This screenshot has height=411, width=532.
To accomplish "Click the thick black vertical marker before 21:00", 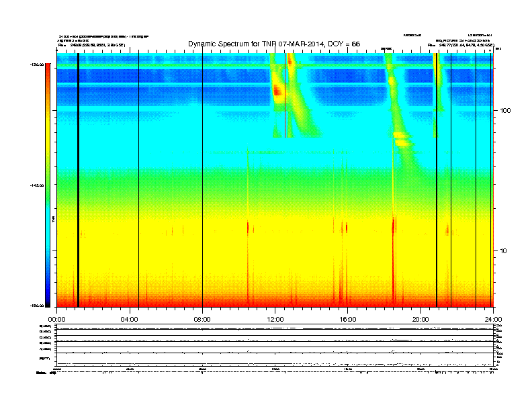I will [437, 180].
